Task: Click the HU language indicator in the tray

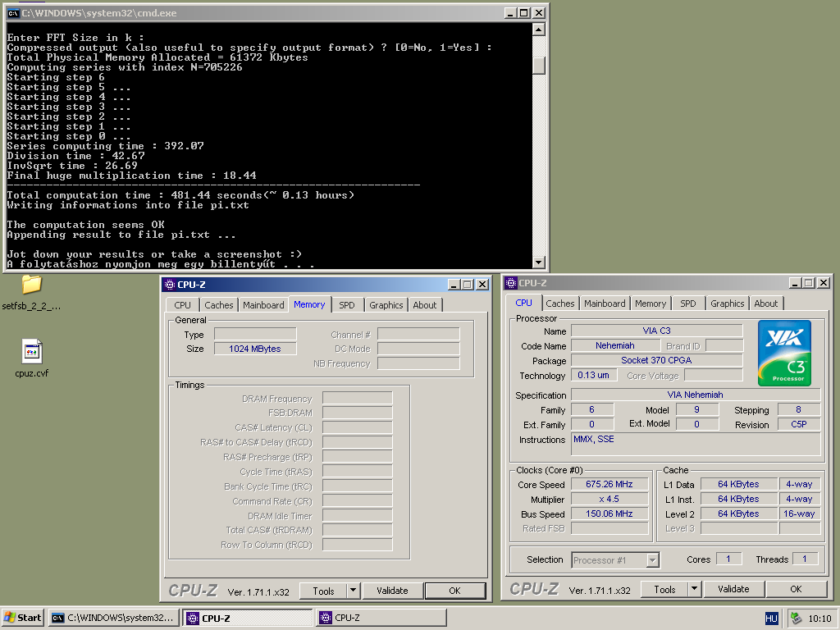Action: click(x=771, y=619)
